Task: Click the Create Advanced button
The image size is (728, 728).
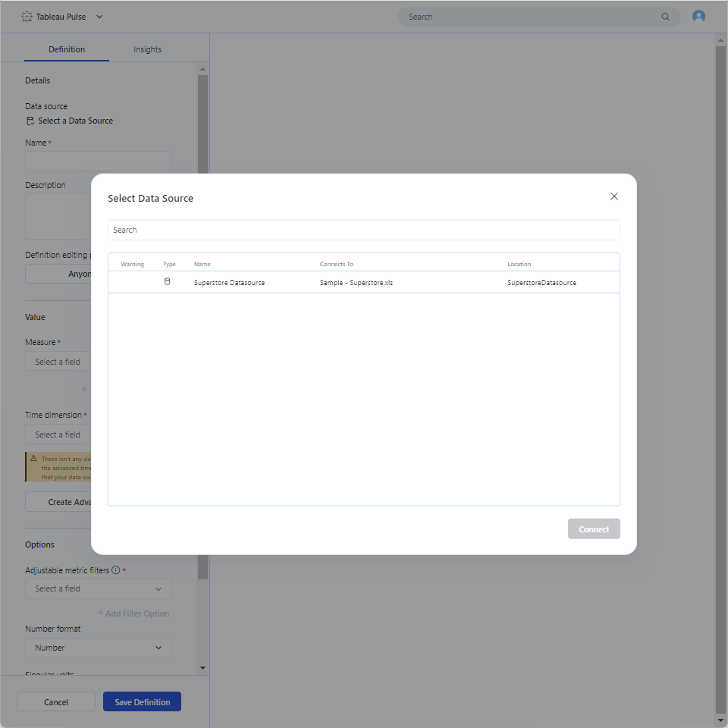Action: pos(58,502)
